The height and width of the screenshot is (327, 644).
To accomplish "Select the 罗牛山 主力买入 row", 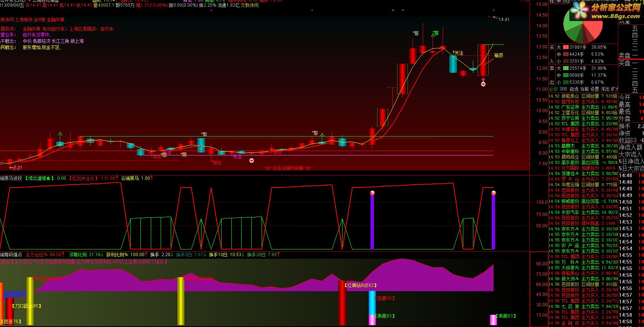I will click(583, 179).
